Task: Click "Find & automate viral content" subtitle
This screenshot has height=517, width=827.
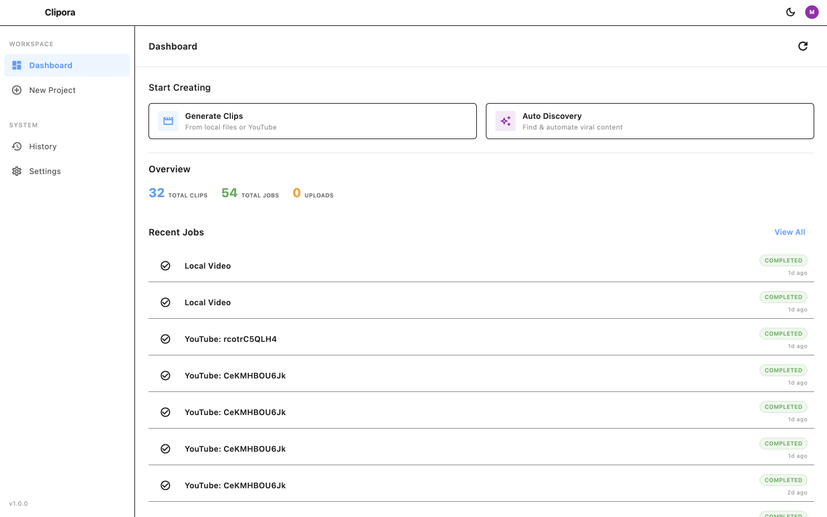Action: [x=572, y=127]
